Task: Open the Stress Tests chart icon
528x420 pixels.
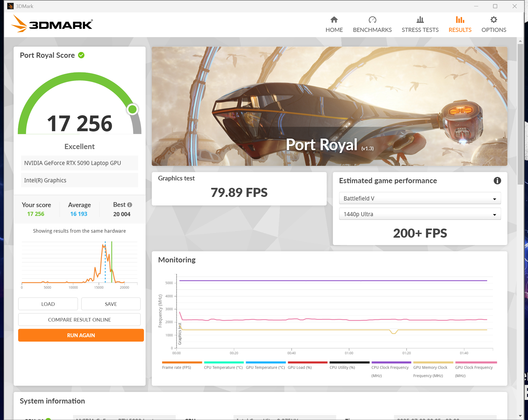Action: (420, 20)
